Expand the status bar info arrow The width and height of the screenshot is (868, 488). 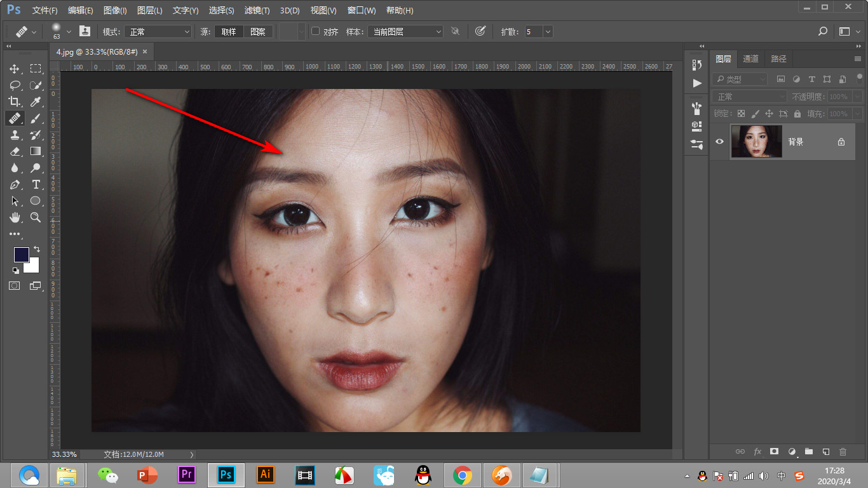(193, 454)
